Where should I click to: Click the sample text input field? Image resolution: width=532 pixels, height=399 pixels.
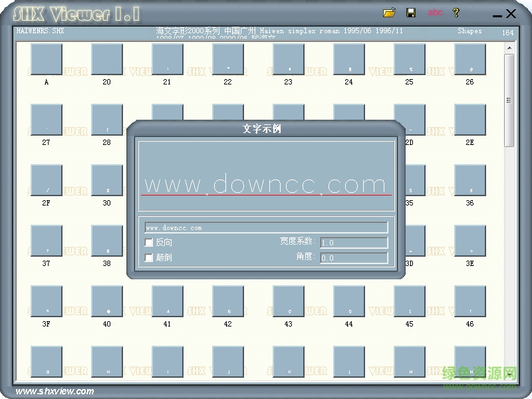tap(266, 227)
